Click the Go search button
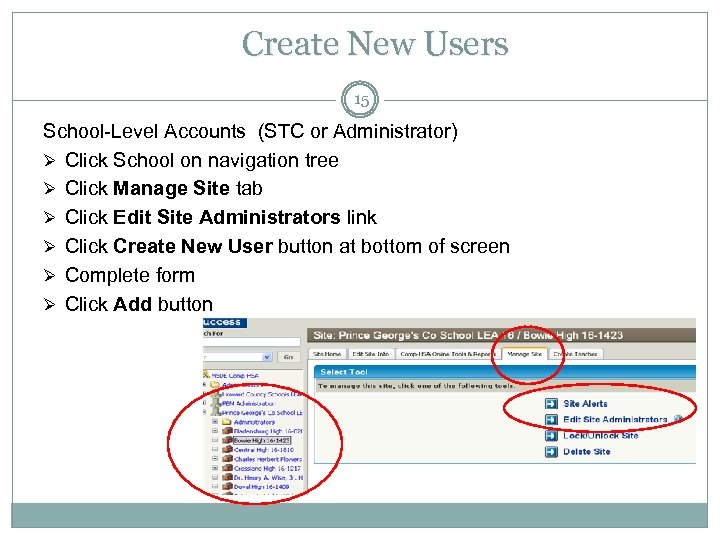The height and width of the screenshot is (540, 720). [288, 357]
